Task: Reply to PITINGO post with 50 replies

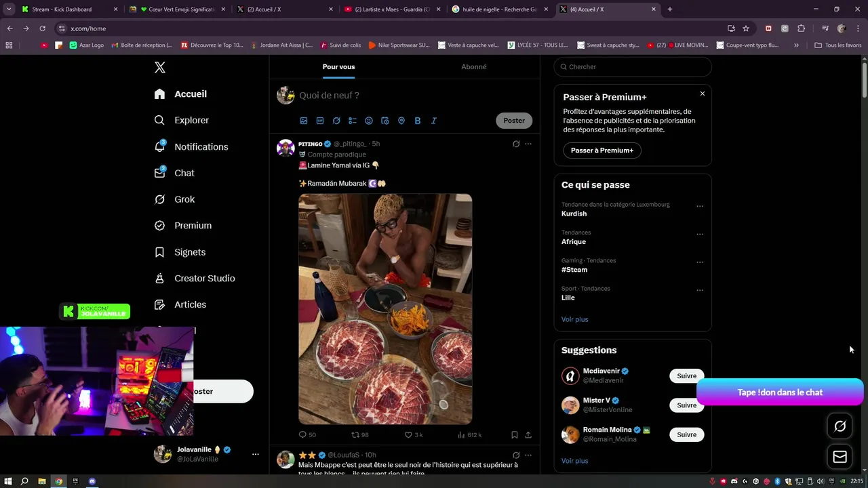Action: pos(308,435)
